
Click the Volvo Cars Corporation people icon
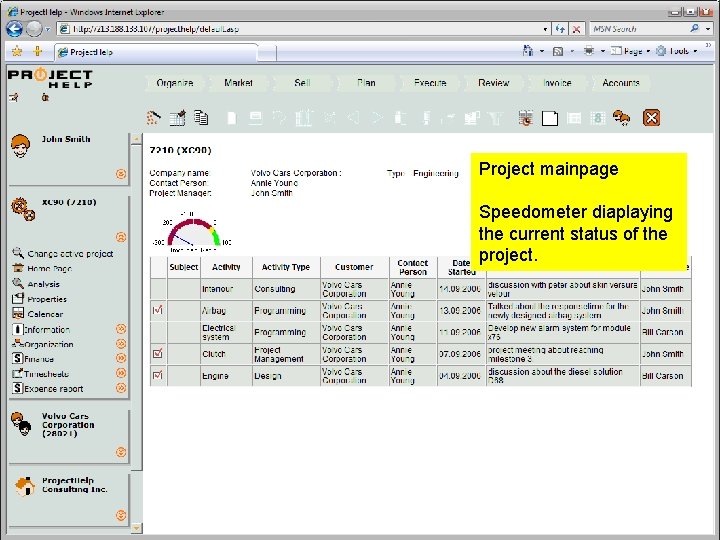pos(21,423)
